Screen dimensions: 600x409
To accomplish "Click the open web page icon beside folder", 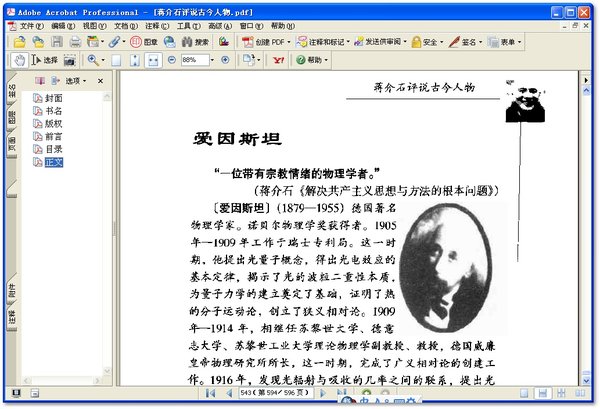I will point(38,42).
